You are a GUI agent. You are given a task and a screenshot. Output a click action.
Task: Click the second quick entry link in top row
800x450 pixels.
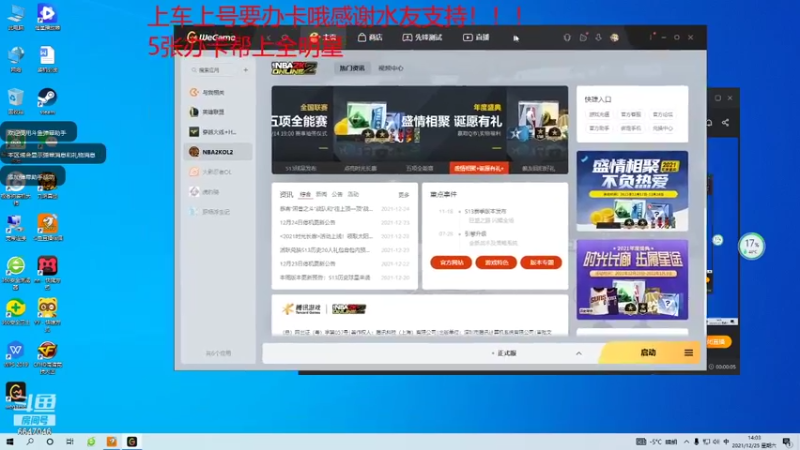631,114
